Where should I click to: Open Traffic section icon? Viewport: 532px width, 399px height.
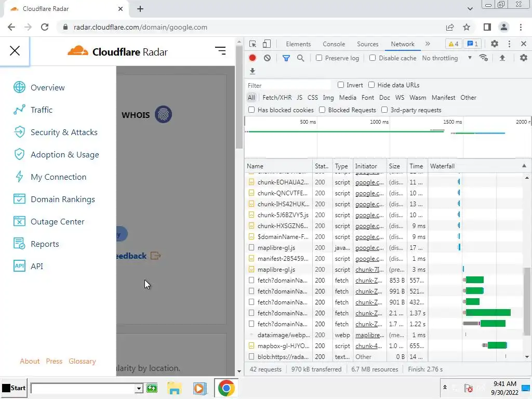[19, 110]
